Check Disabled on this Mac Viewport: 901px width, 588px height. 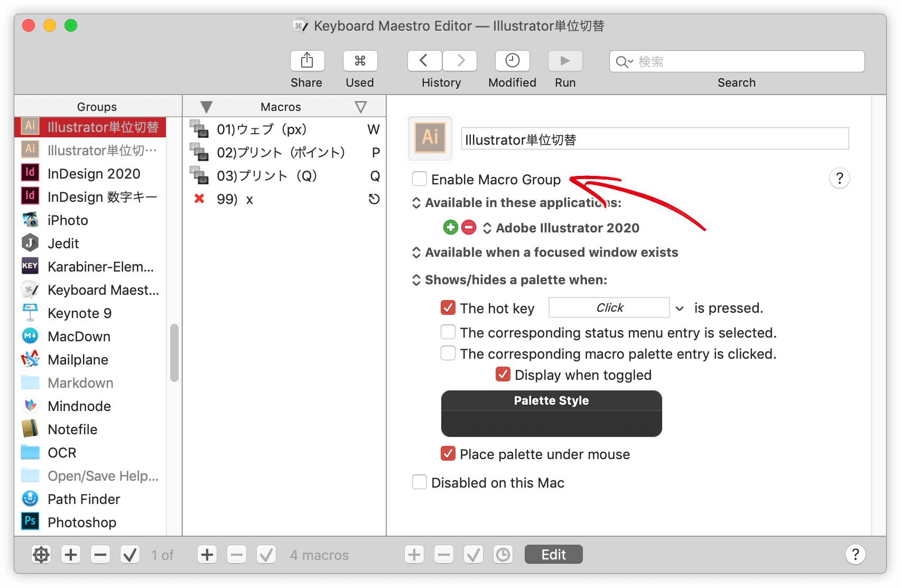click(x=420, y=482)
